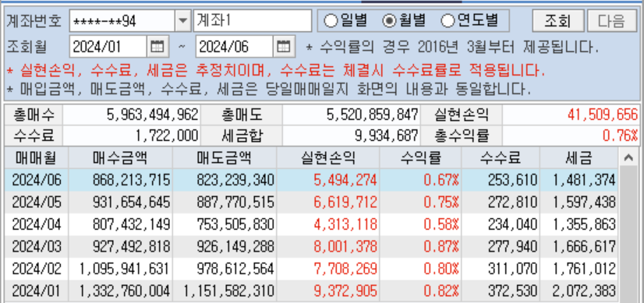Click the 수익률 column header
Image resolution: width=644 pixels, height=303 pixels.
pyautogui.click(x=420, y=157)
